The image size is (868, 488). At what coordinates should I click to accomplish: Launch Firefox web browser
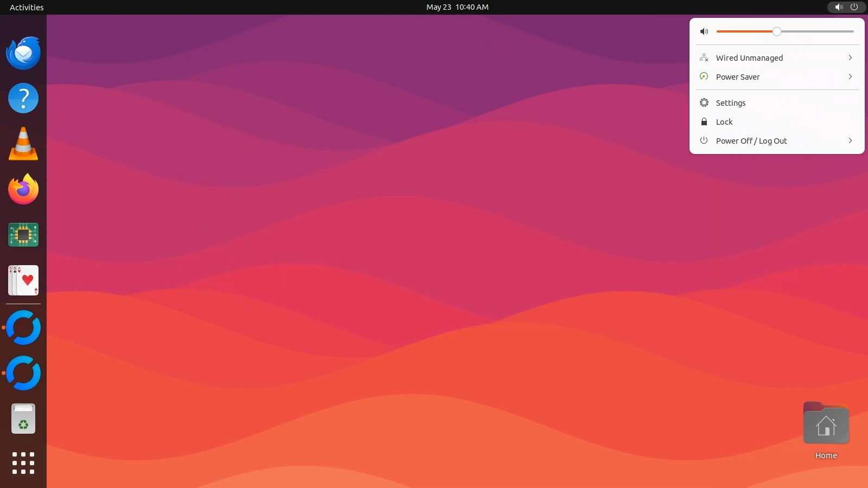pyautogui.click(x=23, y=189)
